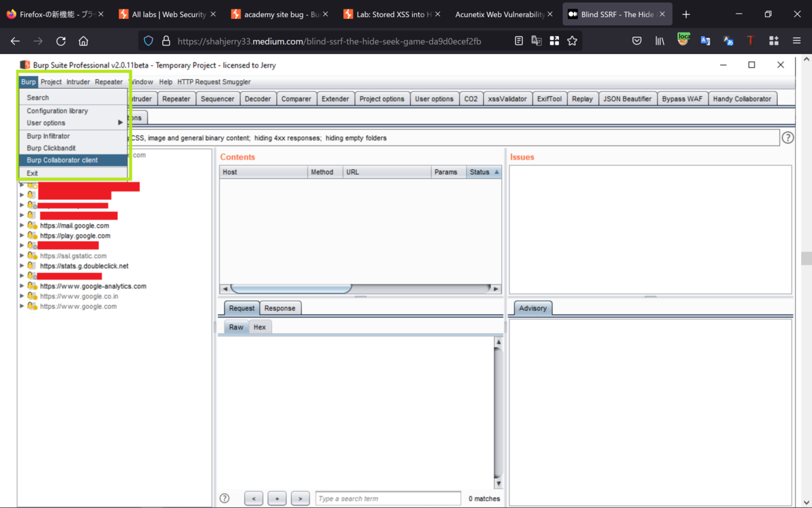Click the help icon beside search buttons
Viewport: 812px width, 508px height.
[x=225, y=499]
